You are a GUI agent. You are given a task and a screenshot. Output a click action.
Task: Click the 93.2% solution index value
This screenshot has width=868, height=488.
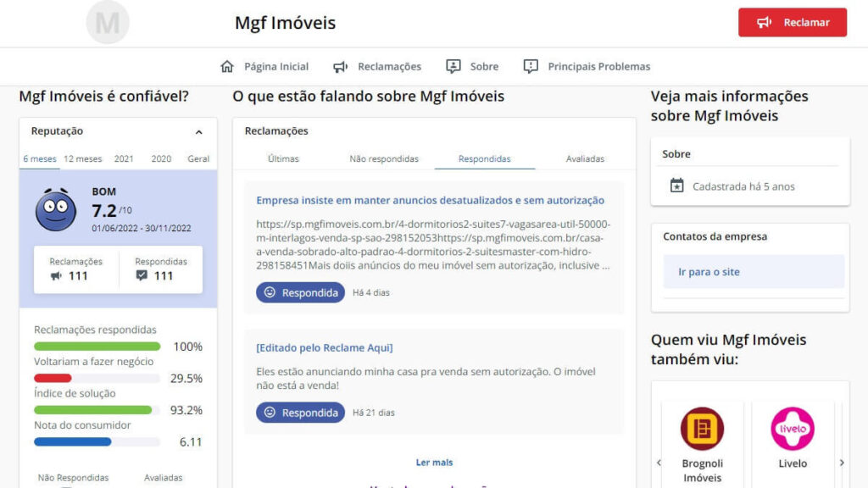click(186, 410)
